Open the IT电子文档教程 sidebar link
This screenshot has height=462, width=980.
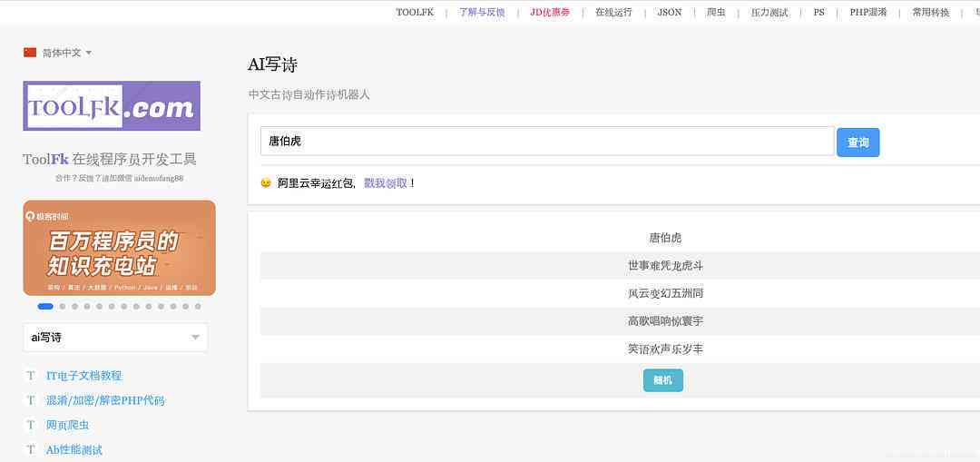tap(84, 376)
